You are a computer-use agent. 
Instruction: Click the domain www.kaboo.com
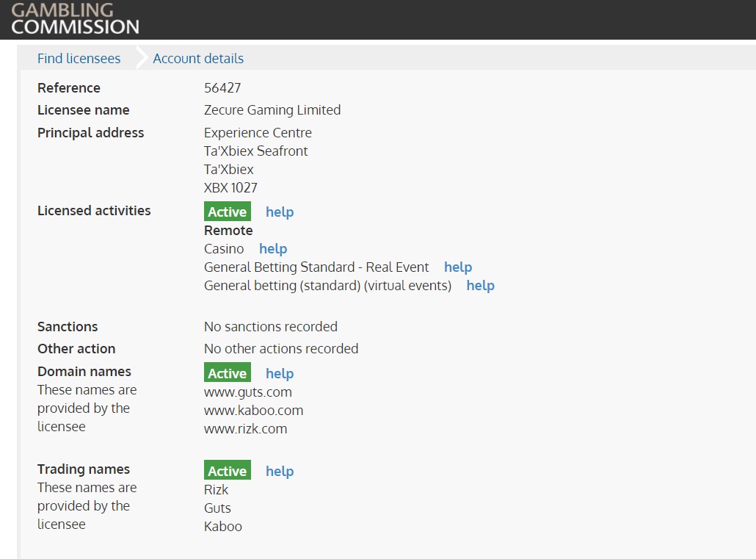[254, 411]
